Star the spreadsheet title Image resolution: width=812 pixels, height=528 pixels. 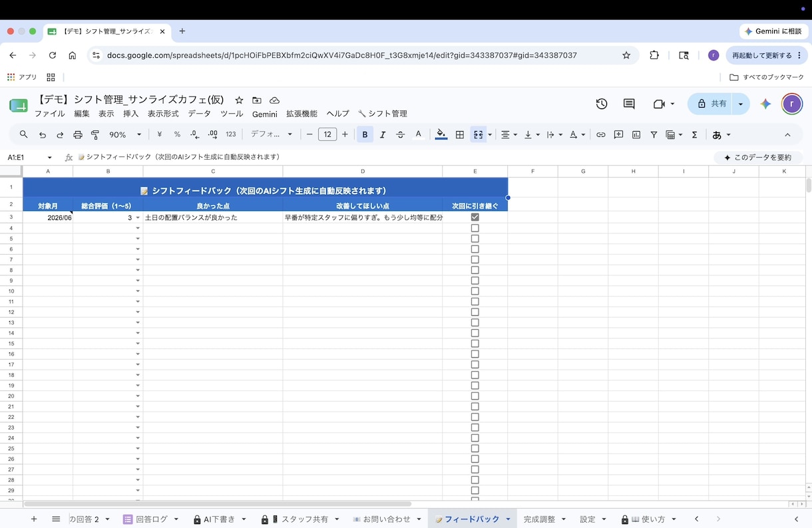(x=239, y=100)
